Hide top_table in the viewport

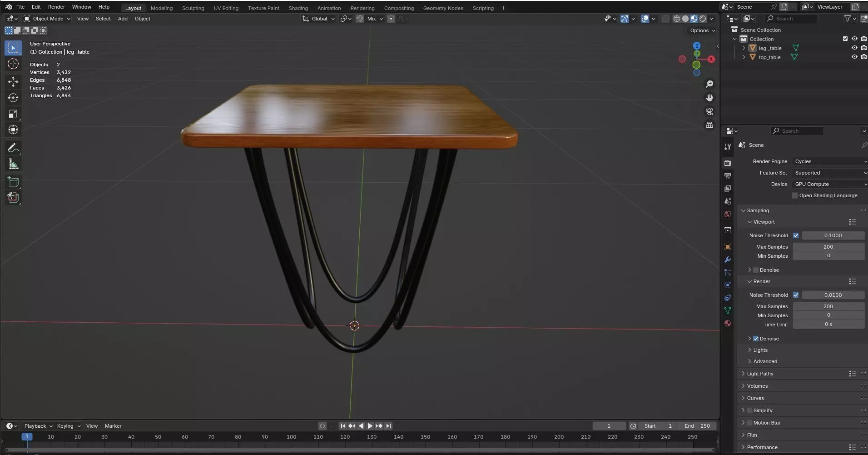pyautogui.click(x=854, y=57)
